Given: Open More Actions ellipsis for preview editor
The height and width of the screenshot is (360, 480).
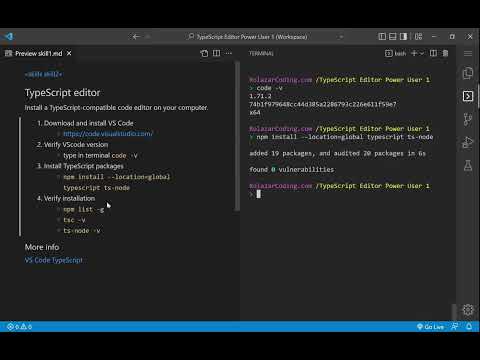Looking at the screenshot, I should 228,53.
